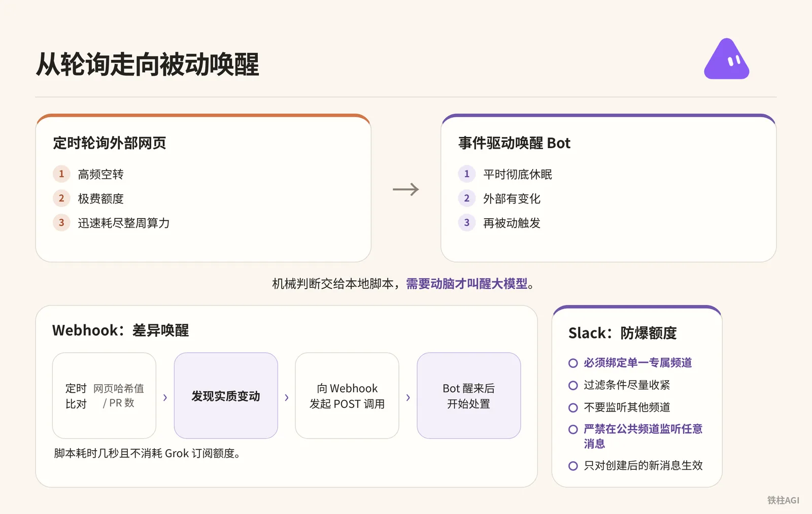Click the chevron after the 发现实质变动 card

point(287,397)
